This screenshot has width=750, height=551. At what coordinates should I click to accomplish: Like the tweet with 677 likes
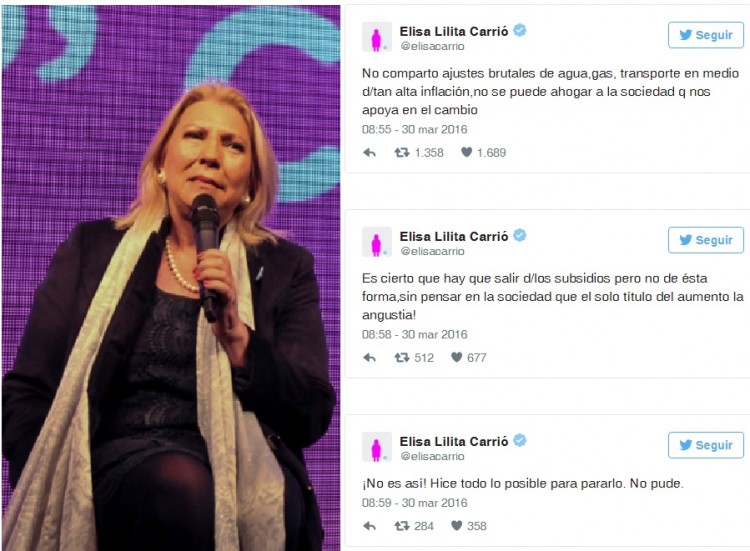click(x=457, y=357)
